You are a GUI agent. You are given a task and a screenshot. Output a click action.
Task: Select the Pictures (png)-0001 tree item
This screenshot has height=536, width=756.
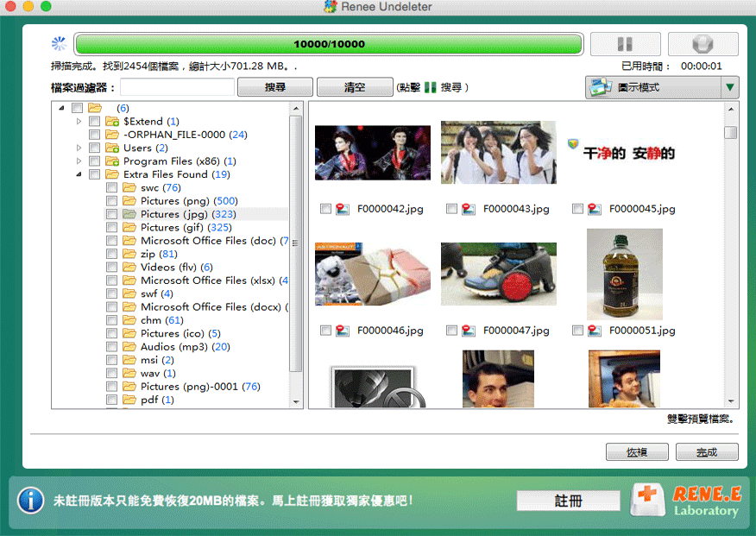200,386
